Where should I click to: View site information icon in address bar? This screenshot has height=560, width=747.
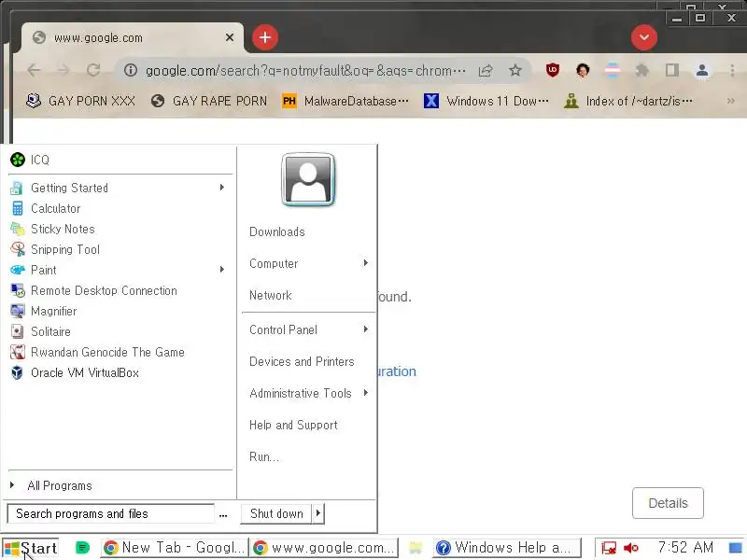coord(131,71)
